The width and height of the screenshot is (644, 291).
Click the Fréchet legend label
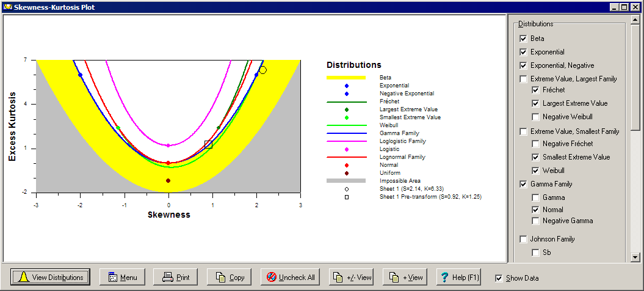[x=390, y=101]
